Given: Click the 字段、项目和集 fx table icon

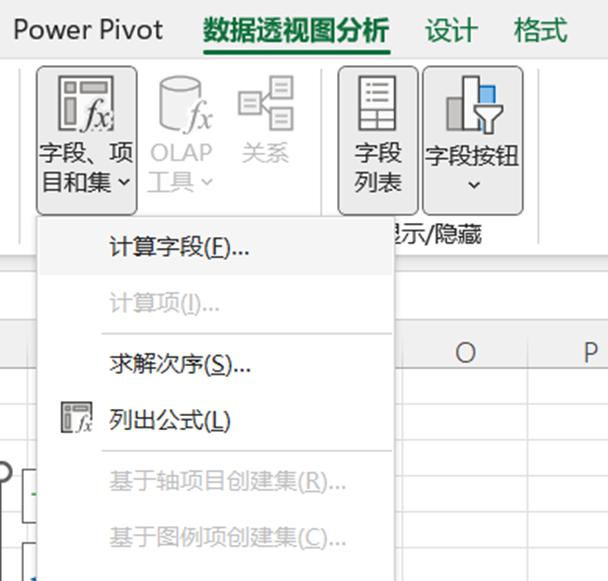Looking at the screenshot, I should point(86,104).
